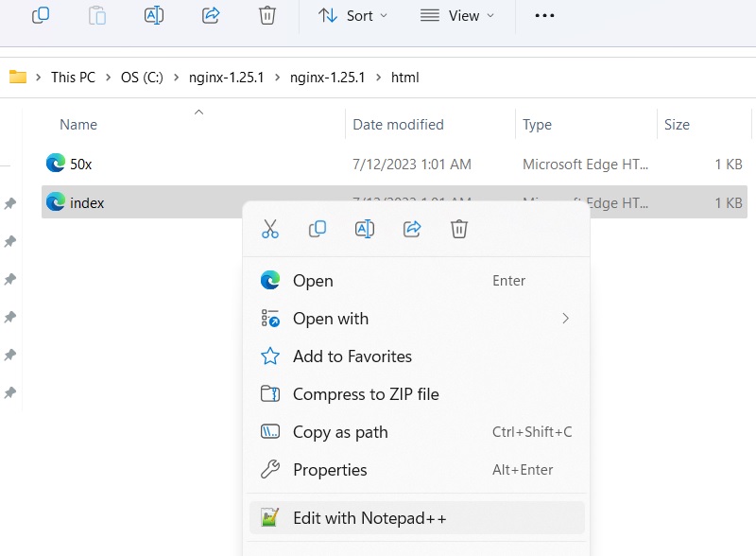This screenshot has height=556, width=756.
Task: Click the Rename icon in the top toolbar
Action: point(154,16)
